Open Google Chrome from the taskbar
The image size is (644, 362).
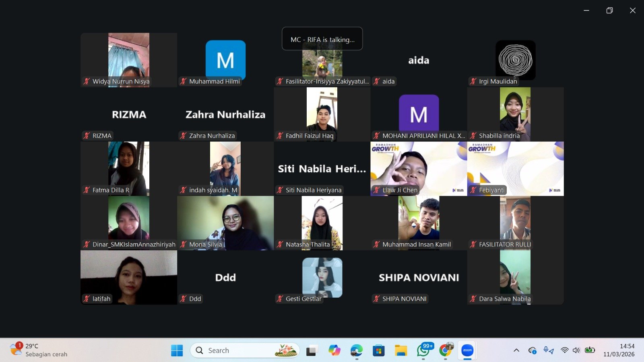click(445, 350)
